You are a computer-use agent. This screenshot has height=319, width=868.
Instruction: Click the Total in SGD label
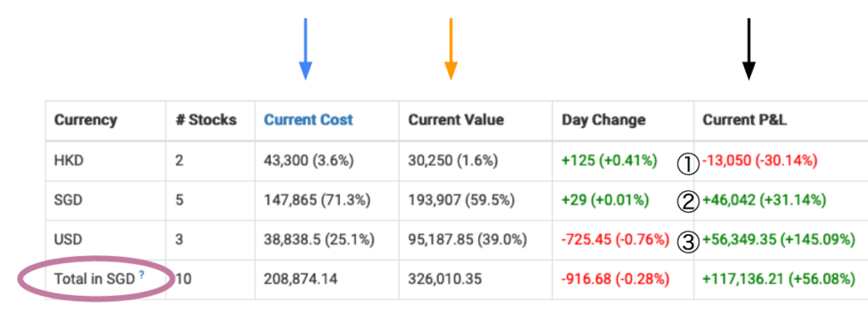point(95,279)
